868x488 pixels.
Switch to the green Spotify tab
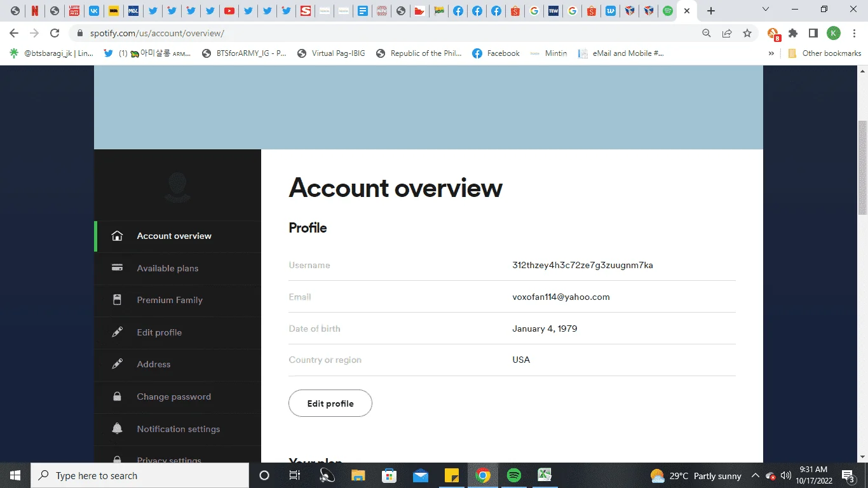coord(668,11)
